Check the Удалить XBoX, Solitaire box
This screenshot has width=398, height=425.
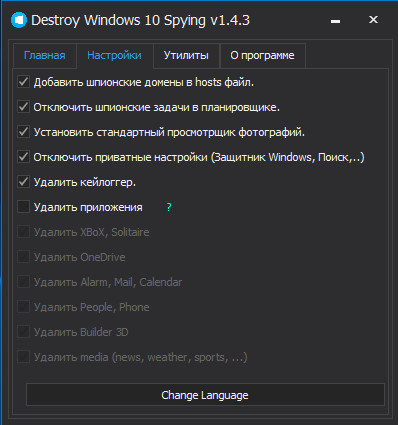click(23, 232)
